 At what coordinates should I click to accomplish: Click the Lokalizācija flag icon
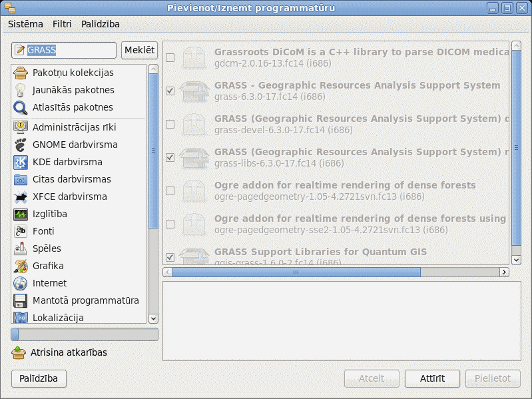tap(21, 318)
